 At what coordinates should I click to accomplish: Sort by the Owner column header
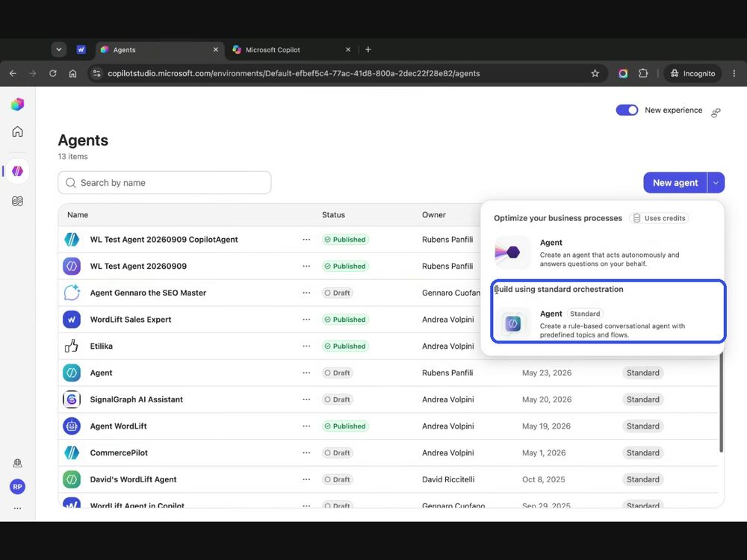click(433, 215)
